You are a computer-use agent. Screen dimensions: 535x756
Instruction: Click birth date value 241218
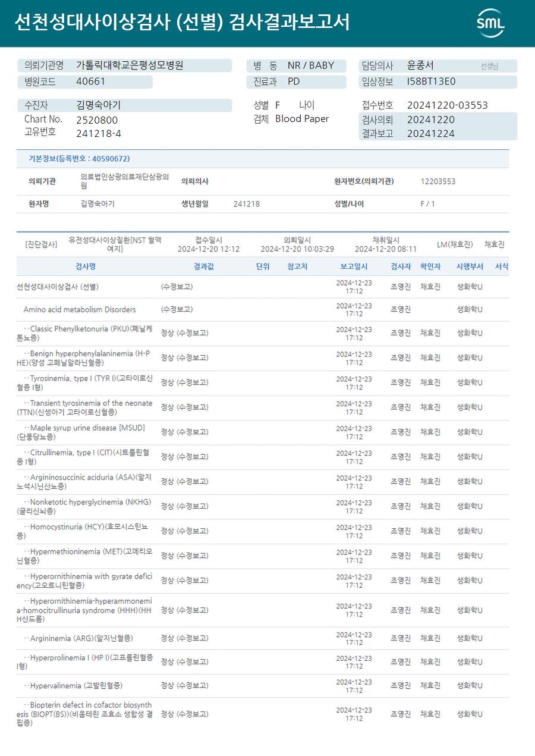tap(246, 204)
